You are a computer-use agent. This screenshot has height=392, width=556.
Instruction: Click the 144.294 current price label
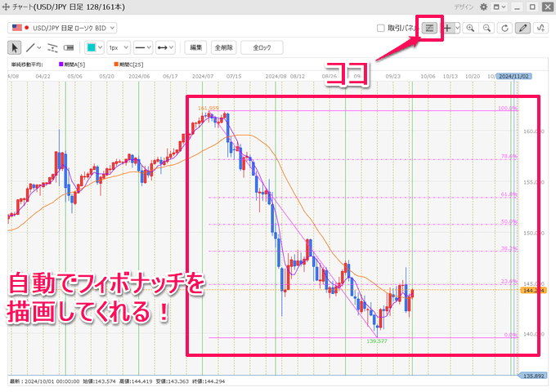tap(533, 291)
